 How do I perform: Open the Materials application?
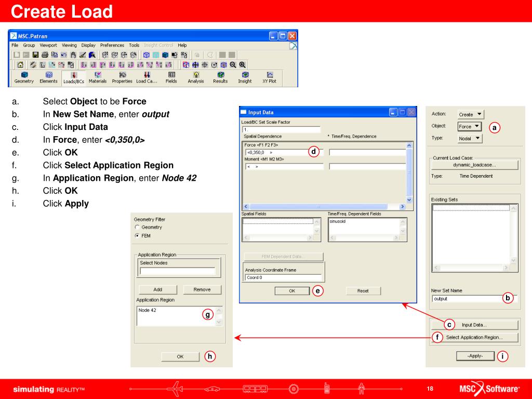point(98,78)
